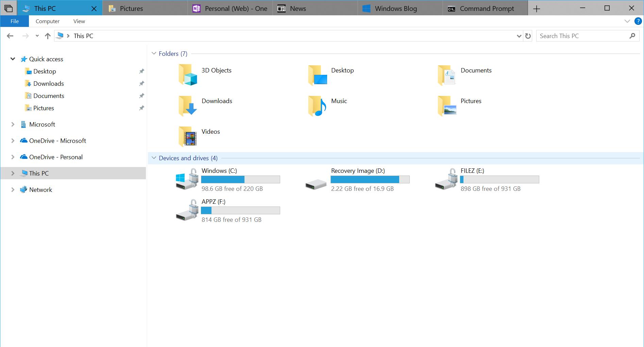The image size is (644, 347).
Task: Click the Network icon in sidebar
Action: tap(23, 190)
